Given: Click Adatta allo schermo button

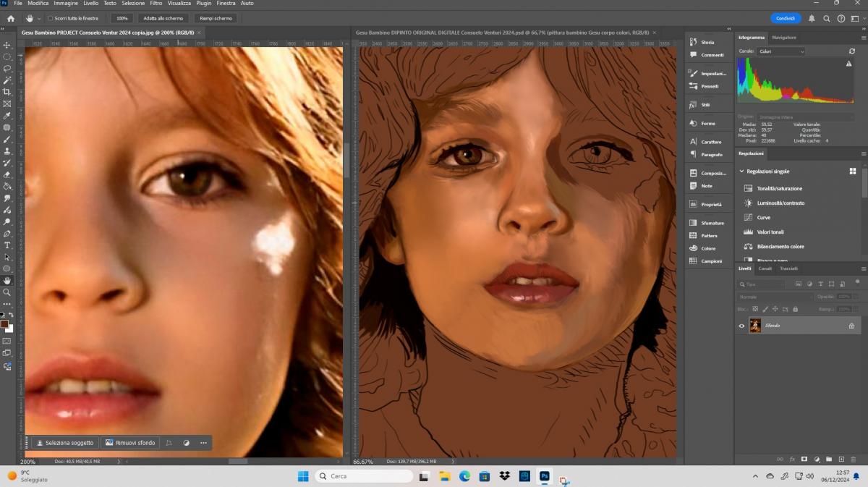Looking at the screenshot, I should click(x=163, y=18).
